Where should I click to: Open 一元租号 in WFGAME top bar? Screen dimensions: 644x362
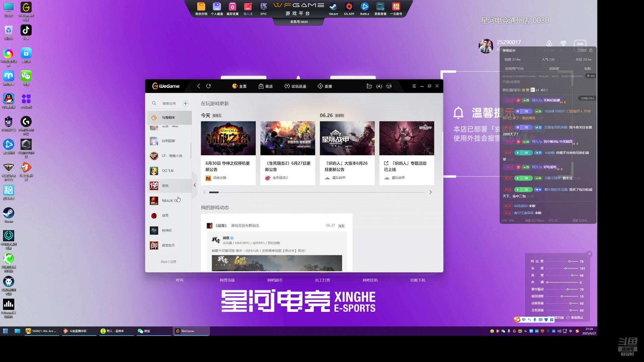[x=396, y=9]
